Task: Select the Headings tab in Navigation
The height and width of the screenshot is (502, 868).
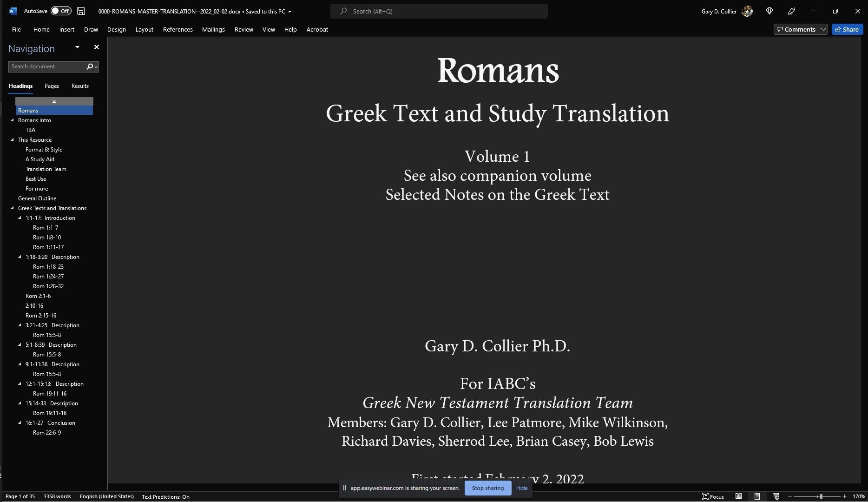Action: point(20,86)
